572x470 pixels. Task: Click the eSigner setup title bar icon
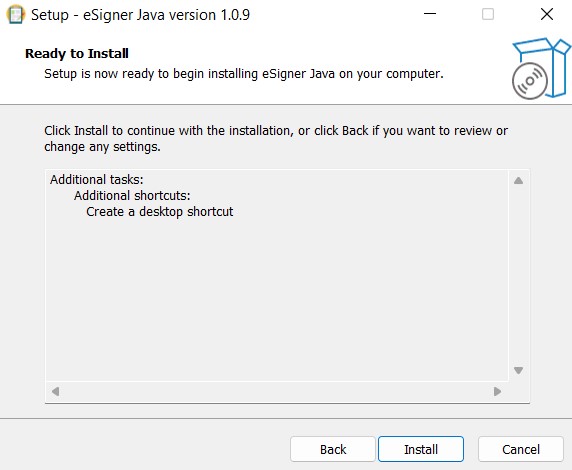[16, 15]
